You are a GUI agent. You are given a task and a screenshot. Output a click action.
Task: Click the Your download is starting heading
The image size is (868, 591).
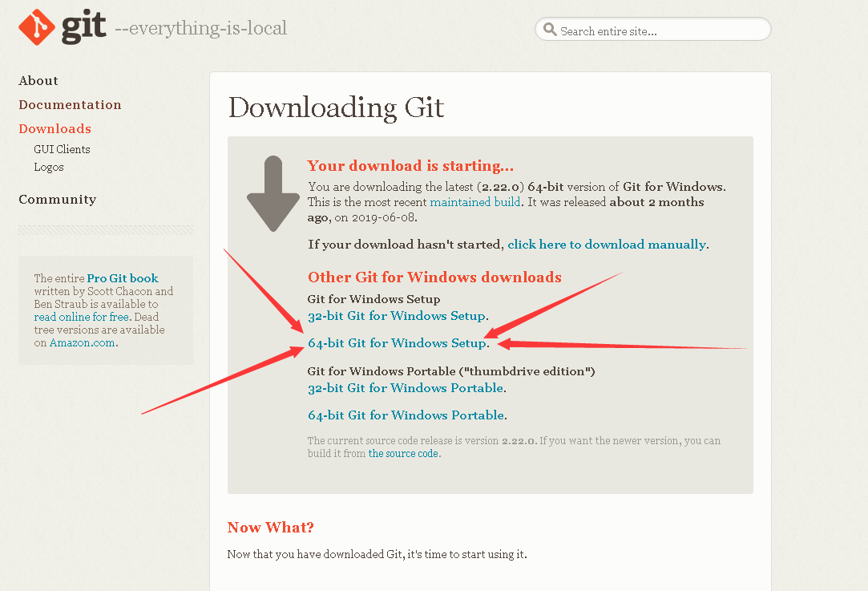click(x=410, y=166)
